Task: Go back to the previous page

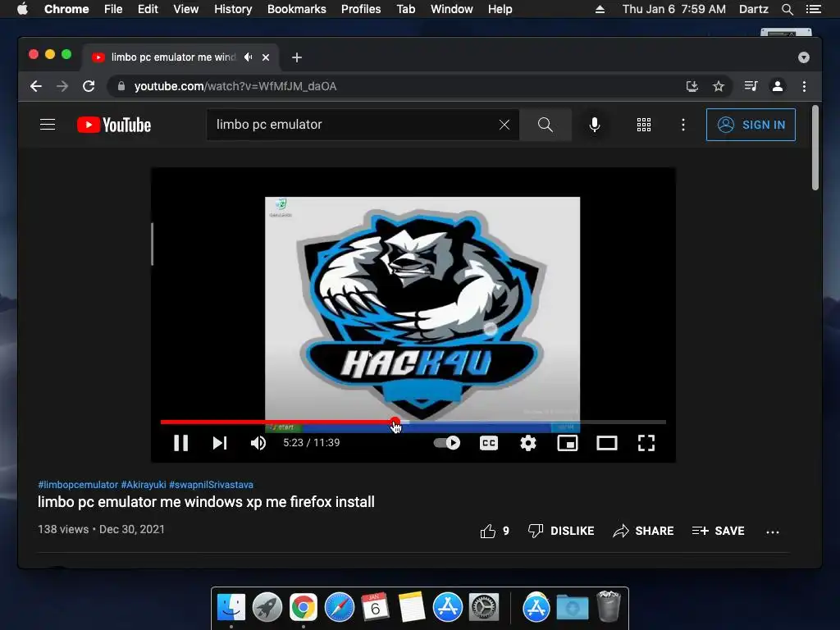Action: (x=36, y=86)
